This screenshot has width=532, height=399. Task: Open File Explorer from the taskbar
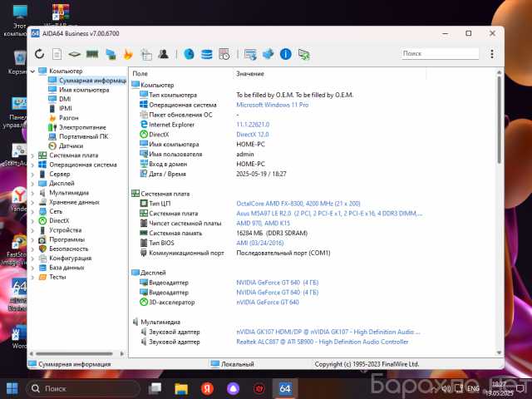181,388
